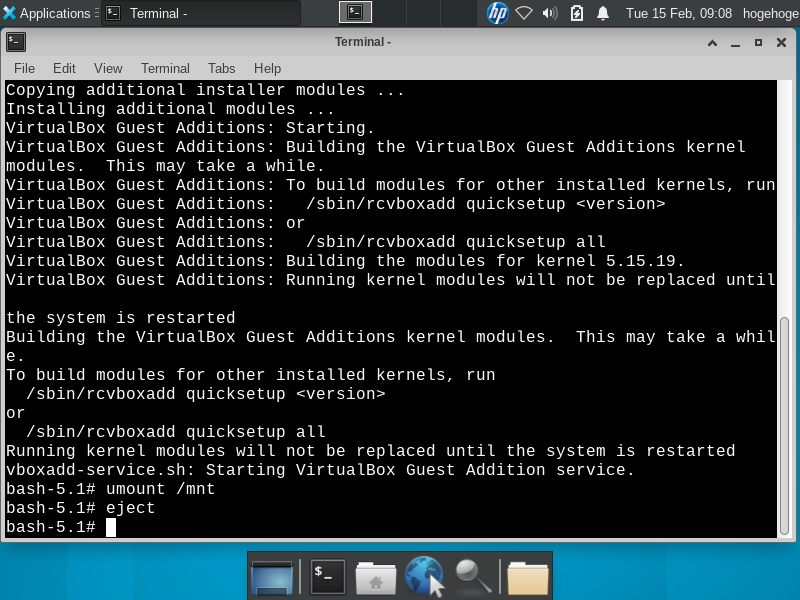Open the notifications bell icon
The image size is (800, 600).
603,13
